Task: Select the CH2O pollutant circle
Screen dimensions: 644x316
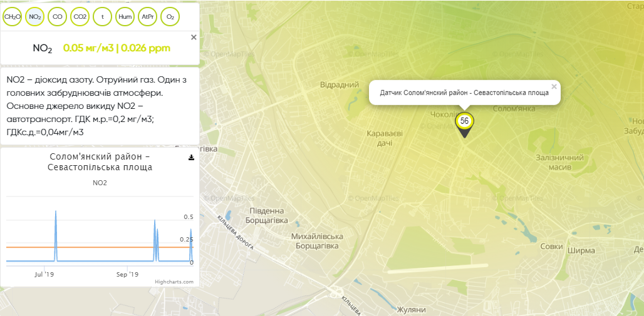Action: pos(13,17)
